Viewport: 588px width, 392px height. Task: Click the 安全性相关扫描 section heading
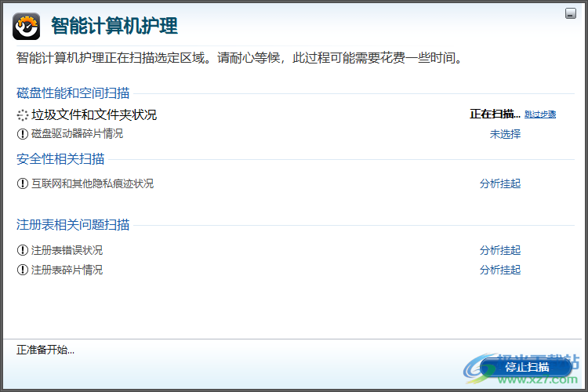coord(60,158)
